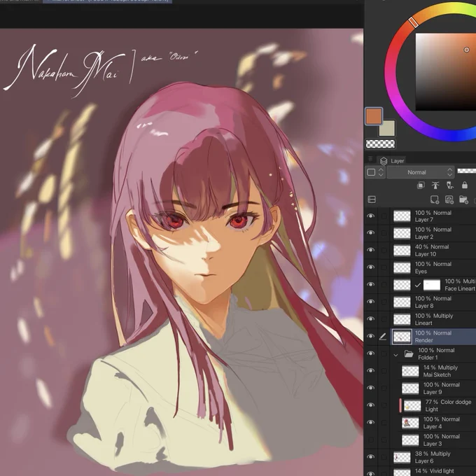Toggle visibility of Layer 10
This screenshot has height=476, width=476.
(371, 250)
